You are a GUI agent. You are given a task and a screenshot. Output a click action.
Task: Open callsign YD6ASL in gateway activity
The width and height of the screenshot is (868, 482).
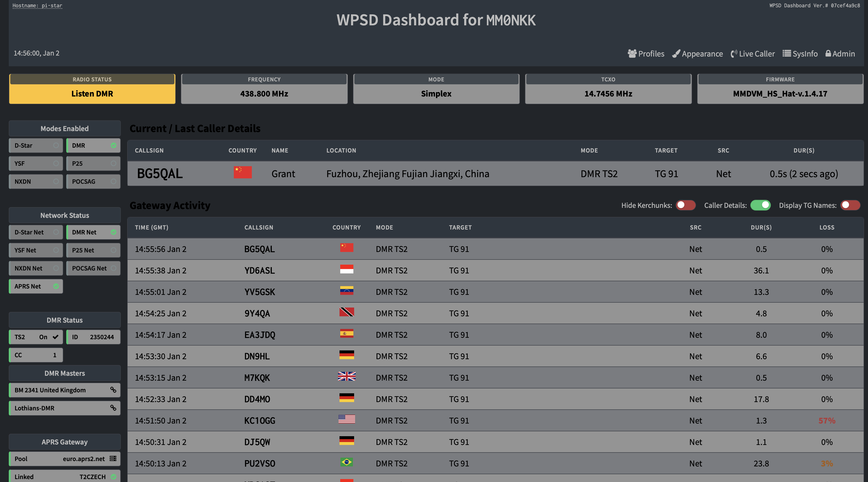pos(259,270)
